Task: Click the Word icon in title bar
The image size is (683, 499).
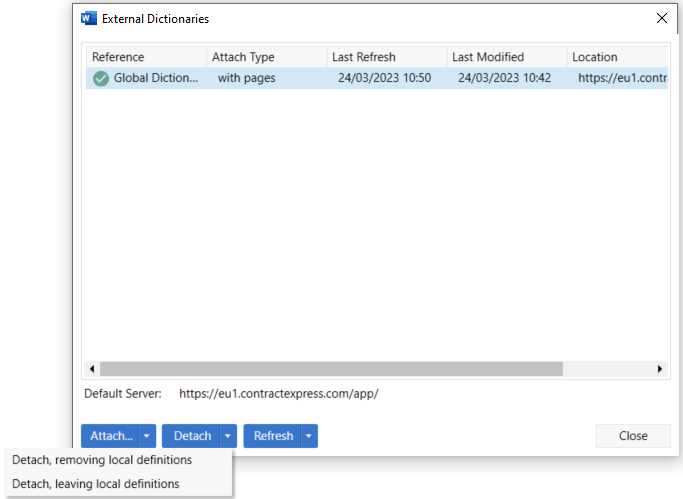Action: pyautogui.click(x=89, y=19)
